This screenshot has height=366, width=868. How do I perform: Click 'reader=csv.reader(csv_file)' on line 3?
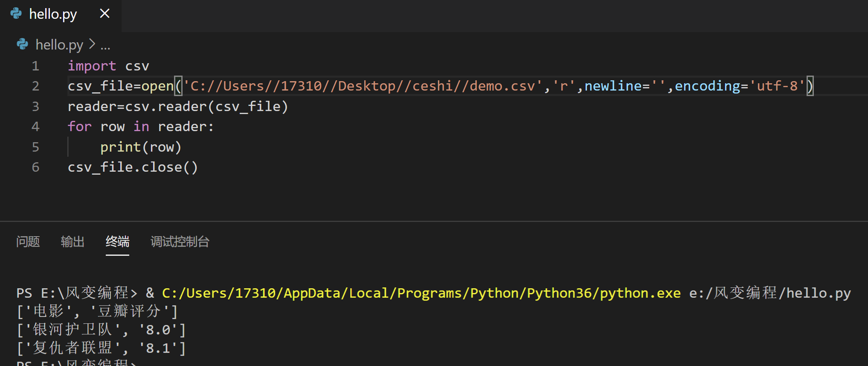tap(178, 106)
